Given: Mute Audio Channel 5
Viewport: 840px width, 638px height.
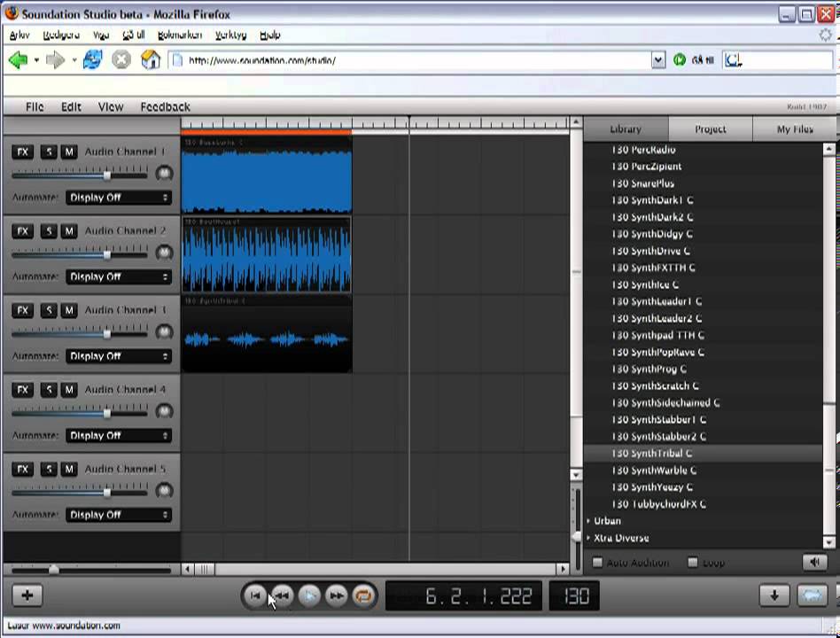Looking at the screenshot, I should coord(68,470).
